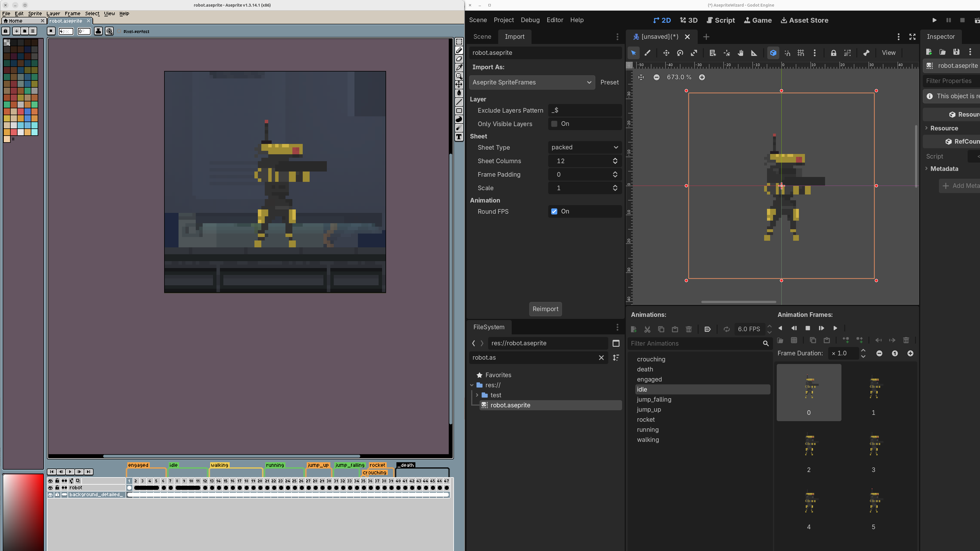Open the Project menu in Godot
Viewport: 980px width, 551px height.
504,20
